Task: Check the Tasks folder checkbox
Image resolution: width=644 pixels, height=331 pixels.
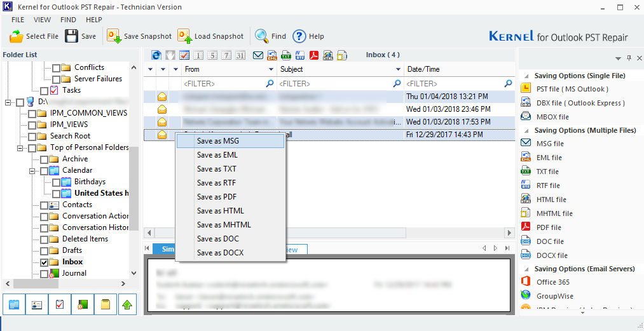Action: [x=45, y=90]
